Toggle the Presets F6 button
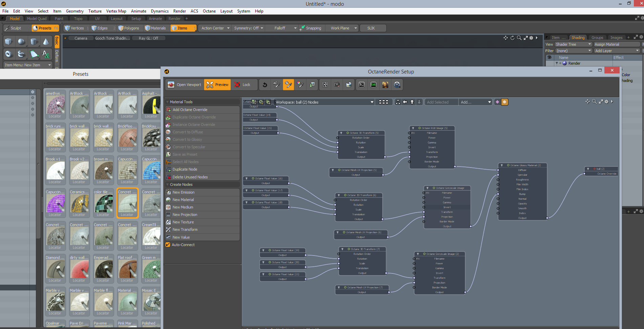644x329 pixels. pyautogui.click(x=45, y=28)
